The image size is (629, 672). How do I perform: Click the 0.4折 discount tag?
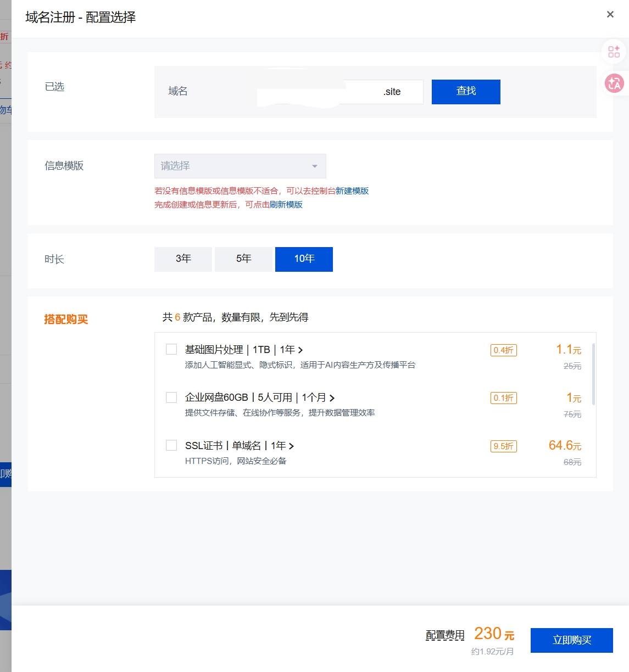click(503, 350)
